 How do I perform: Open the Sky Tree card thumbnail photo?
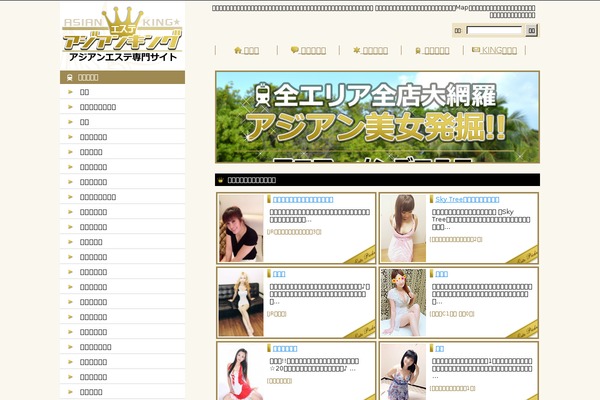403,228
